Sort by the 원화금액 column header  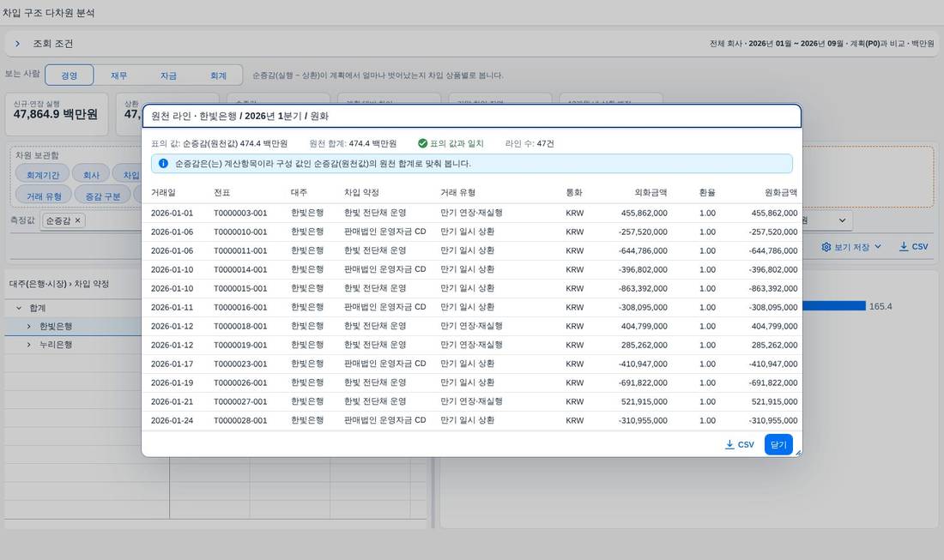[781, 192]
